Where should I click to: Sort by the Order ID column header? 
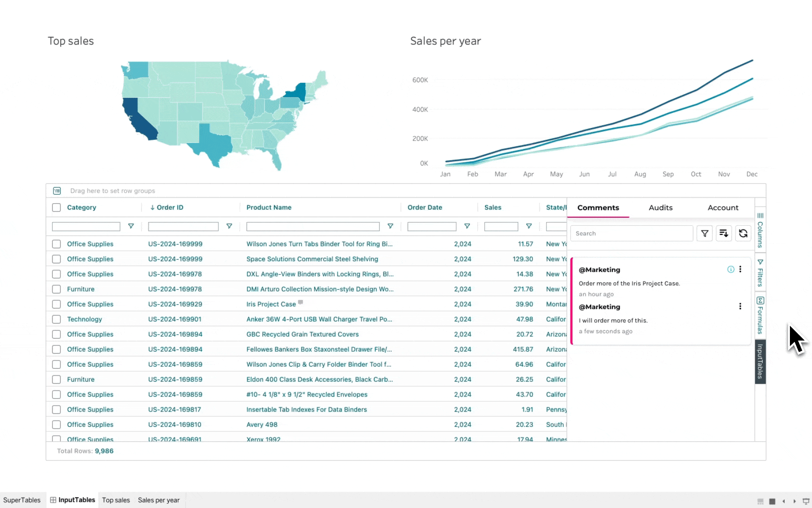point(170,207)
